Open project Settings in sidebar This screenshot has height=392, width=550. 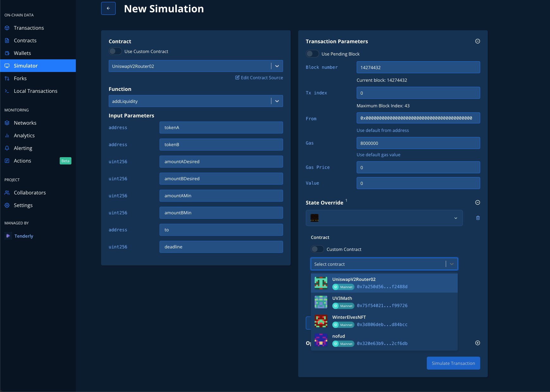[x=38, y=205]
